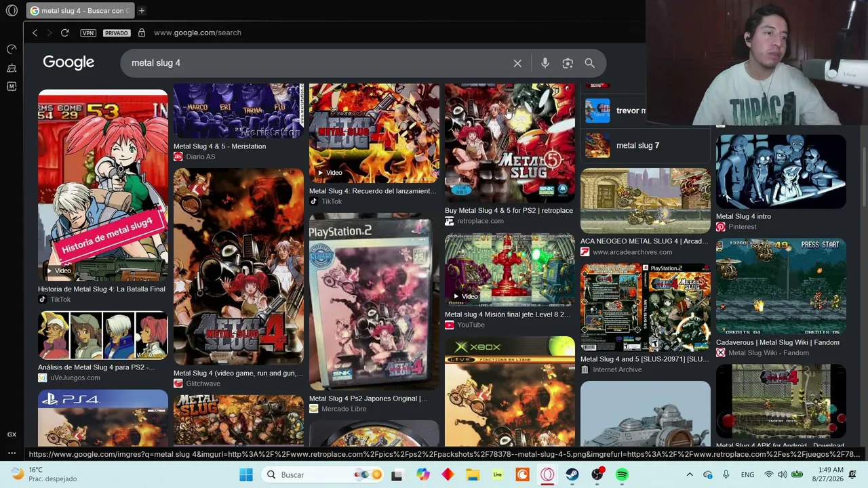Open 'Metal Slug 4 Ps2 Japones Original' link
The height and width of the screenshot is (488, 868).
368,399
